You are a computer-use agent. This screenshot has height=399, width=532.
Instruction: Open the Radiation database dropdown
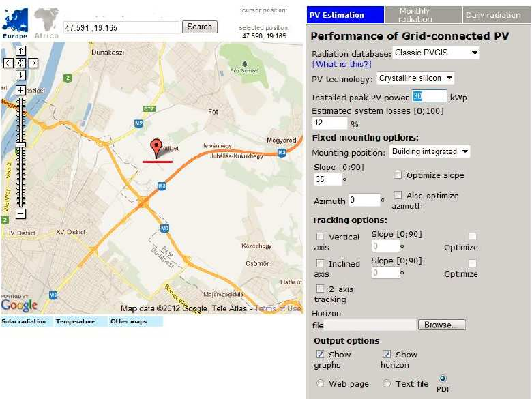[x=436, y=53]
